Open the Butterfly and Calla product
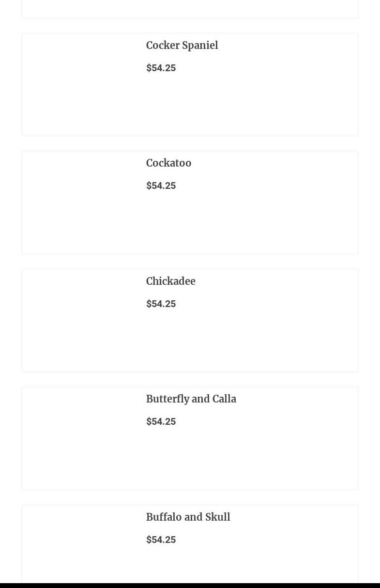The image size is (380, 588). click(x=191, y=399)
